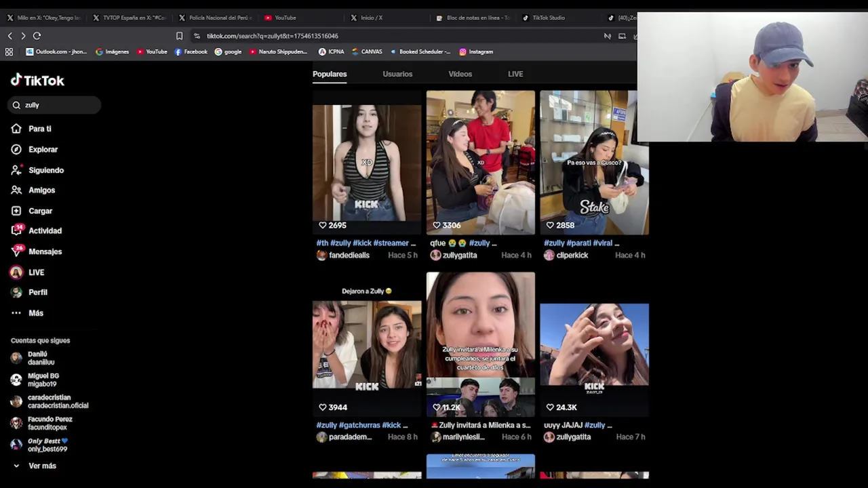Click #zully #parati #viral caption
868x488 pixels.
(581, 243)
